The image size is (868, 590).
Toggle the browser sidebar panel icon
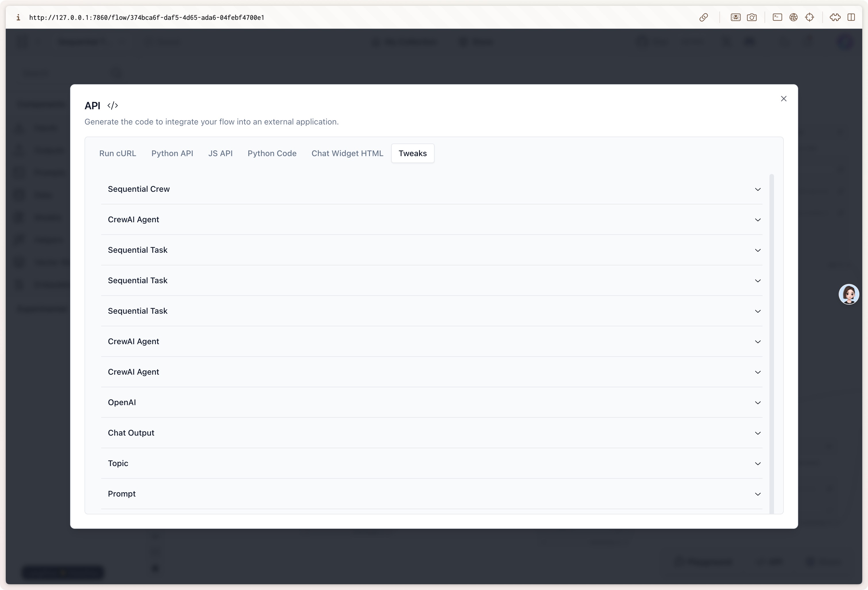tap(851, 18)
